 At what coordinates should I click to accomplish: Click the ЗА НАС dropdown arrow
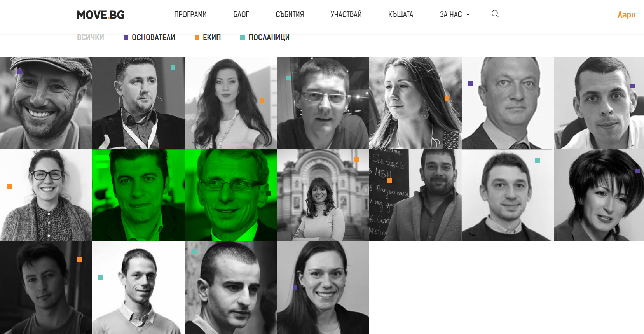click(468, 15)
